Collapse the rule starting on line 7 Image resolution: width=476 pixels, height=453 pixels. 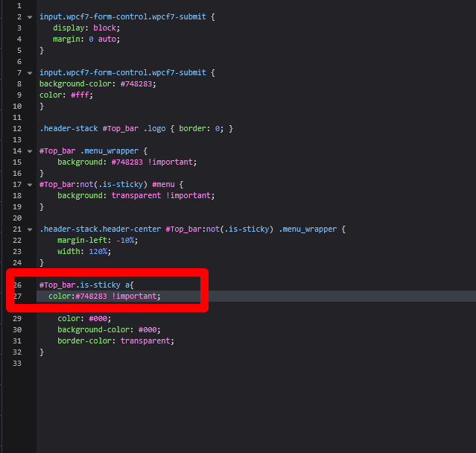click(29, 73)
